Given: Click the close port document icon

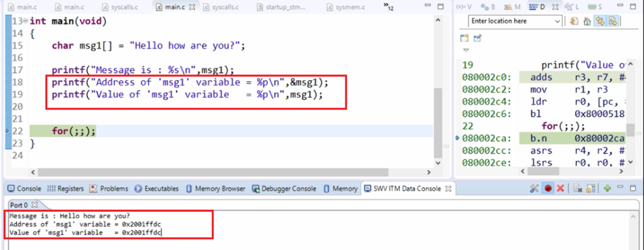Looking at the screenshot, I should click(x=578, y=189).
